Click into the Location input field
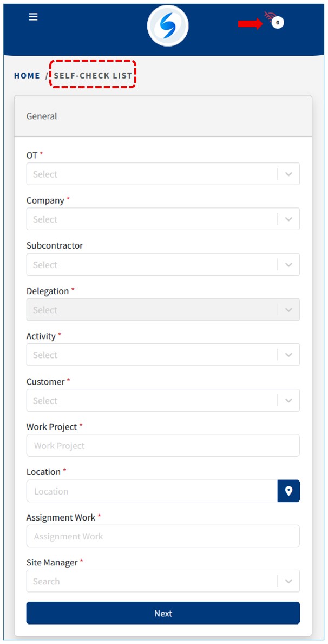This screenshot has width=328, height=644. (x=152, y=491)
